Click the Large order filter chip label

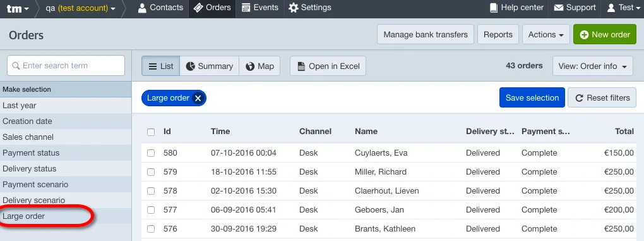pyautogui.click(x=168, y=98)
